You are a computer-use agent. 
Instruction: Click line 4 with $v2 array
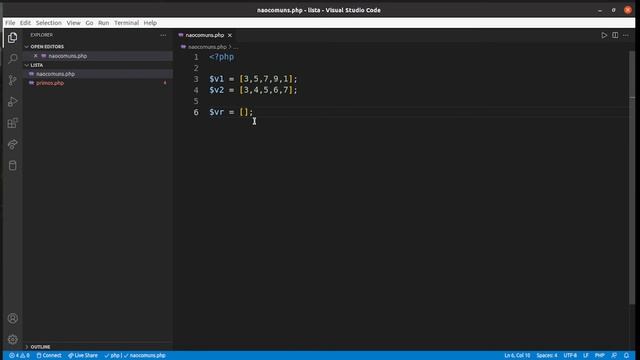click(x=253, y=90)
